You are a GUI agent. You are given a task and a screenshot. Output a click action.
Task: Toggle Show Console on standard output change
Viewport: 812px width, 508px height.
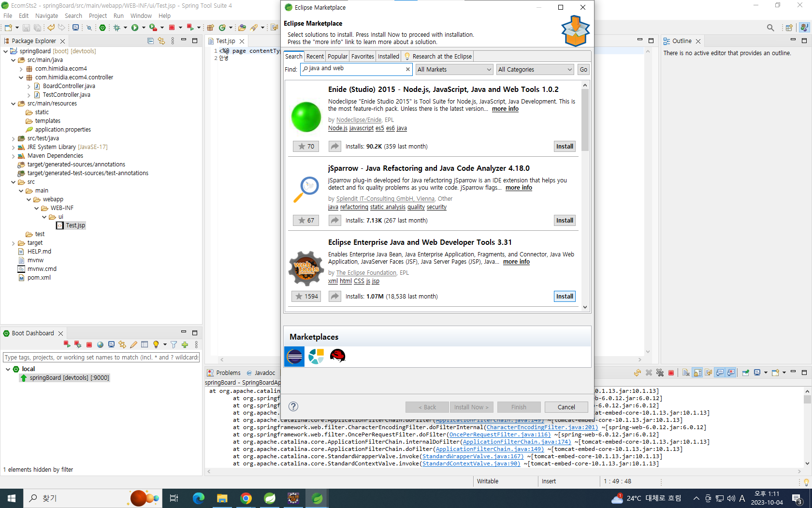point(720,373)
